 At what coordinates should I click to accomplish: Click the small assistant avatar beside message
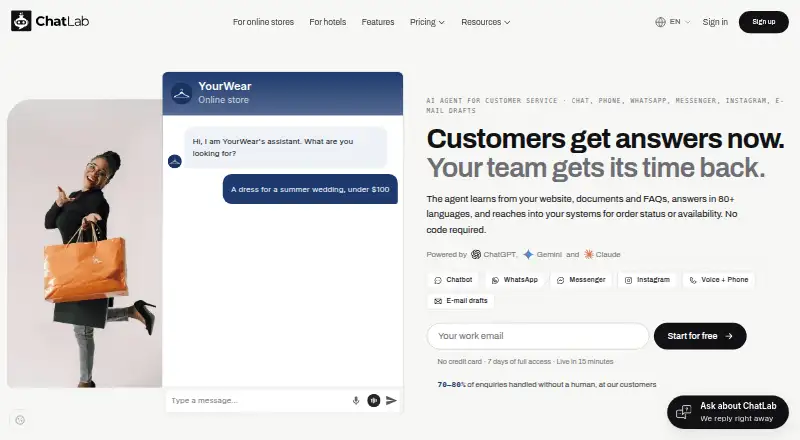(x=175, y=161)
